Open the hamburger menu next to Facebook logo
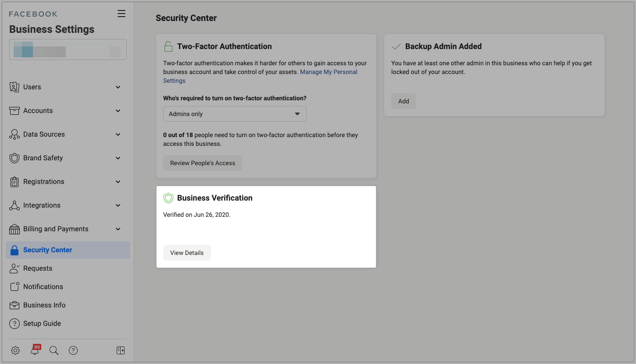The image size is (636, 364). point(121,14)
